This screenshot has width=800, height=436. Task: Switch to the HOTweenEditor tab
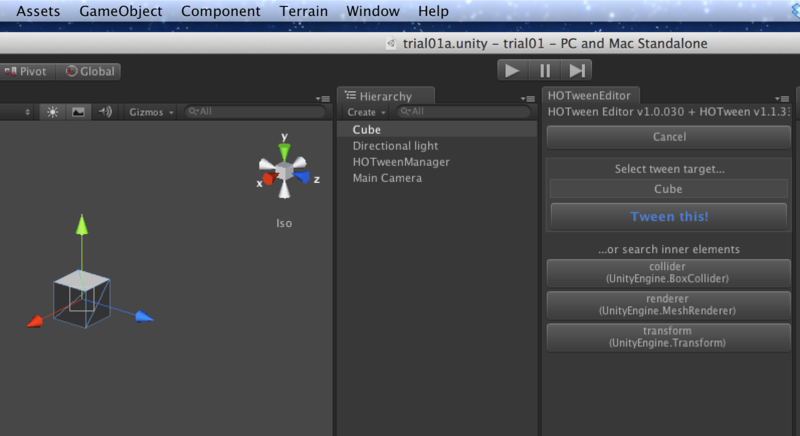pyautogui.click(x=589, y=95)
